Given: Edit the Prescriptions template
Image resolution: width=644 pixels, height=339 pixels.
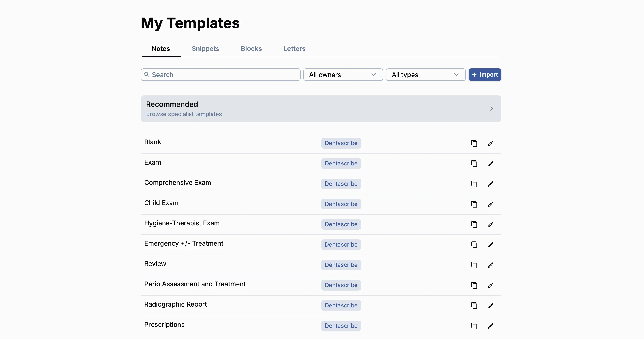Looking at the screenshot, I should (490, 326).
